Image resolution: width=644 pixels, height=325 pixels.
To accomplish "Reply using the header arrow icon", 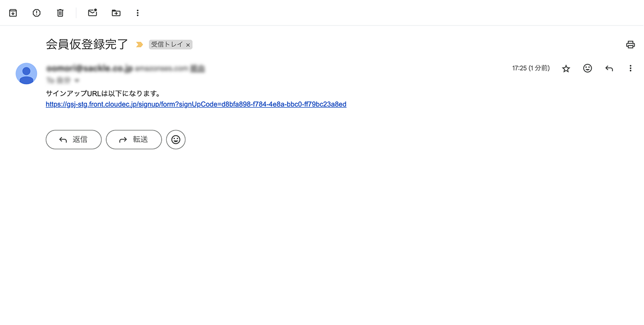I will click(x=609, y=68).
